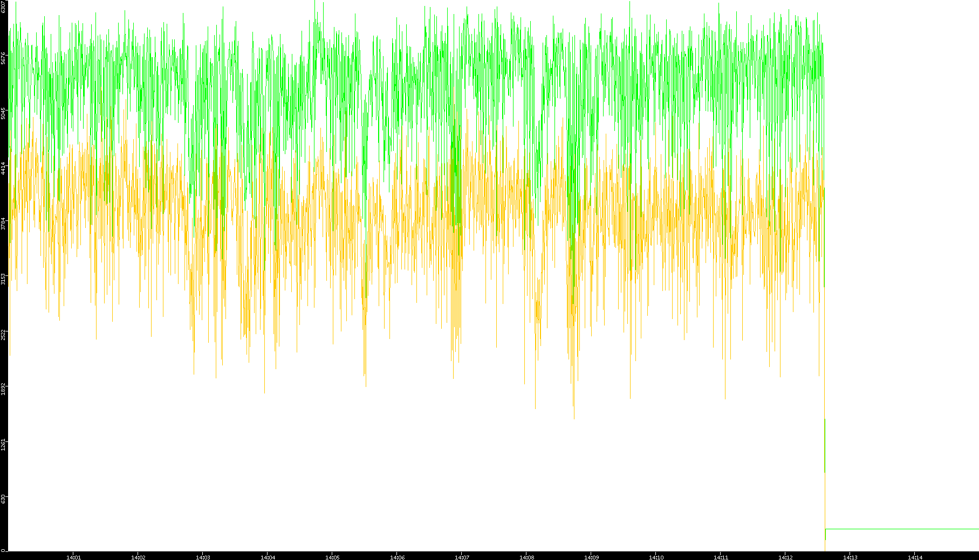The width and height of the screenshot is (979, 560).
Task: Choose the 1892 value axis label
Action: click(3, 389)
